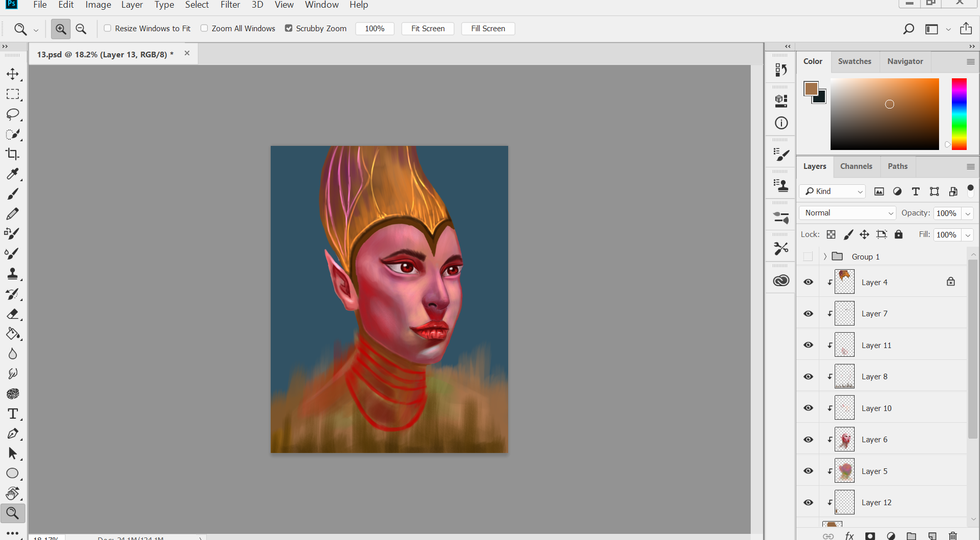Toggle Layer 12 visibility eye
The height and width of the screenshot is (540, 980).
click(808, 503)
